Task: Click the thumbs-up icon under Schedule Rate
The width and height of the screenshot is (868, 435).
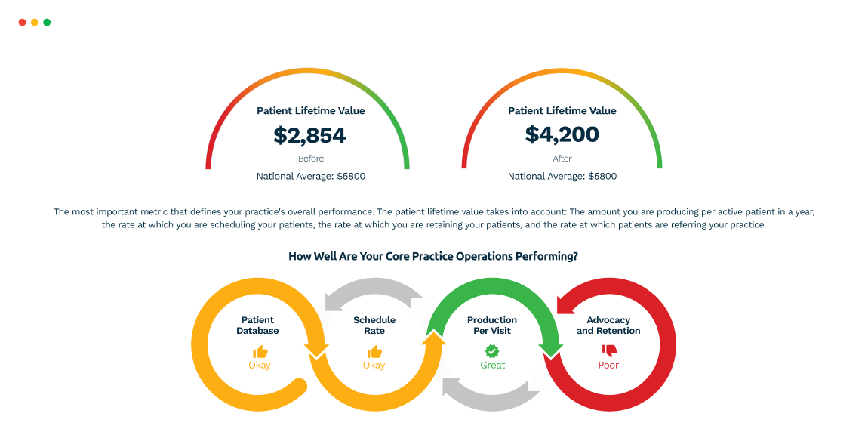Action: pyautogui.click(x=374, y=351)
